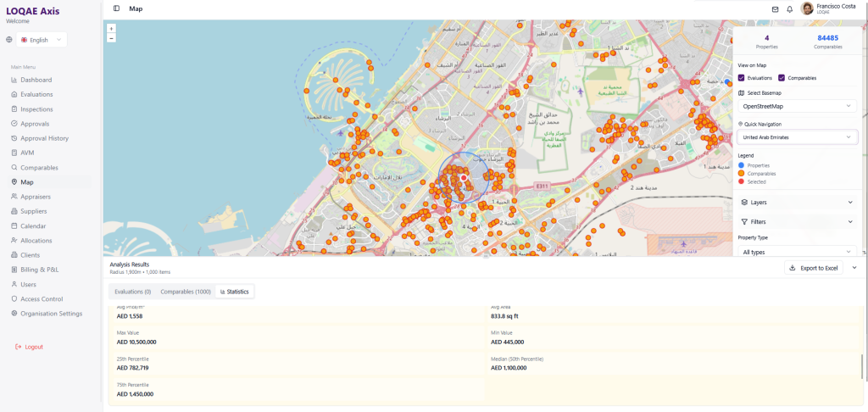
Task: Open the All types property type selector
Action: [x=796, y=252]
